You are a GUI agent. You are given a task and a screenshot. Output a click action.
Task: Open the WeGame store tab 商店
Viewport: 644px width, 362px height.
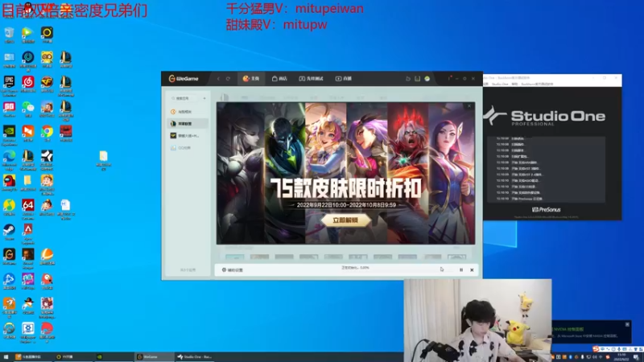(x=279, y=78)
